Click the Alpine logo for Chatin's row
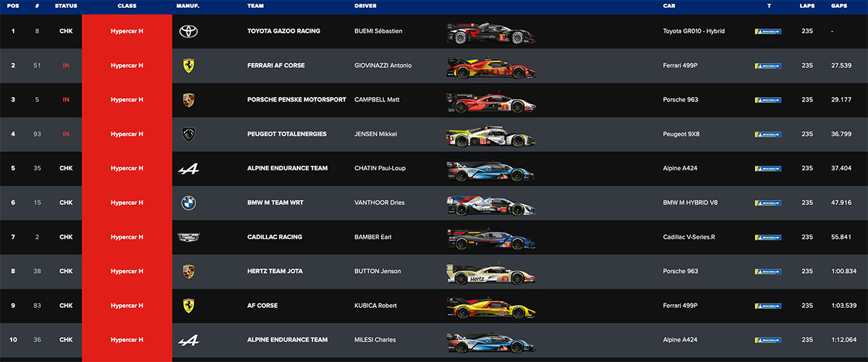 pos(189,169)
